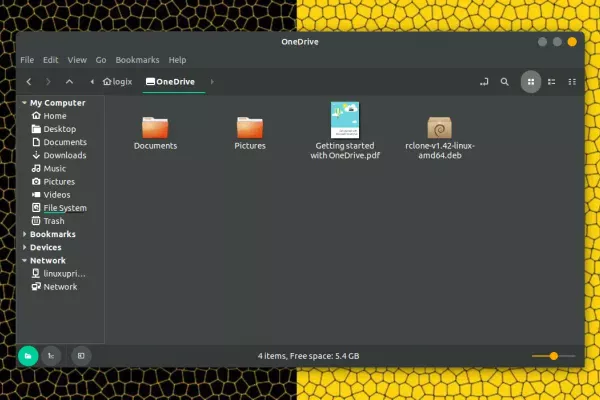Image resolution: width=600 pixels, height=400 pixels.
Task: Open the Go menu
Action: 101,60
